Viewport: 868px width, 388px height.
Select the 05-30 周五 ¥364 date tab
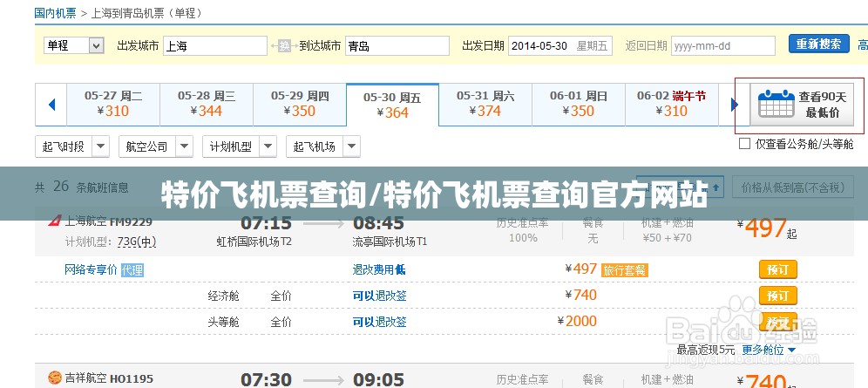[392, 106]
